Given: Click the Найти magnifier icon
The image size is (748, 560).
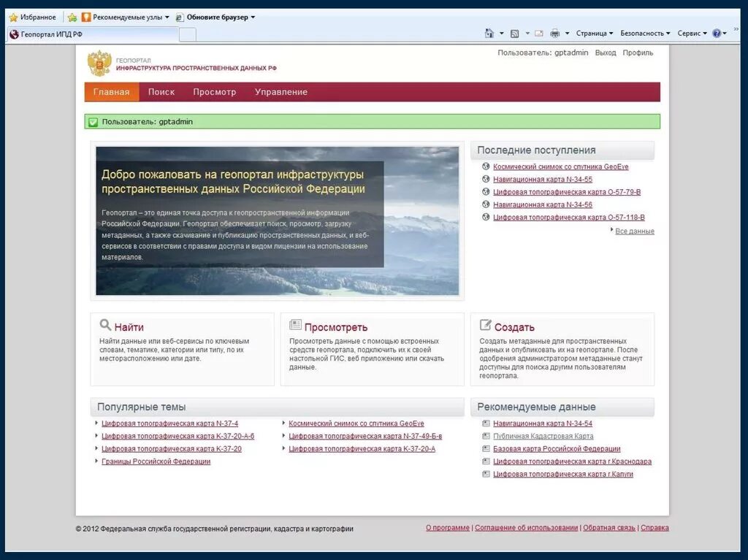Looking at the screenshot, I should 105,325.
